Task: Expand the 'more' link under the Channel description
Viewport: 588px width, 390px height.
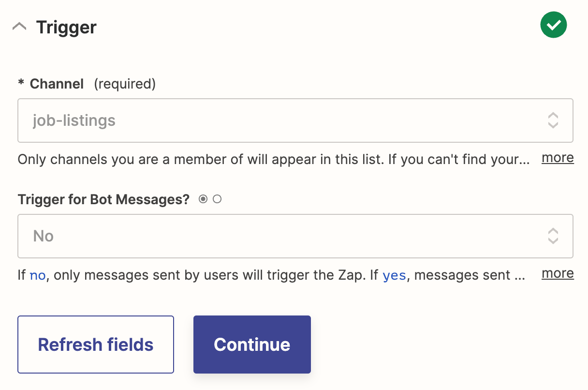Action: [x=558, y=158]
